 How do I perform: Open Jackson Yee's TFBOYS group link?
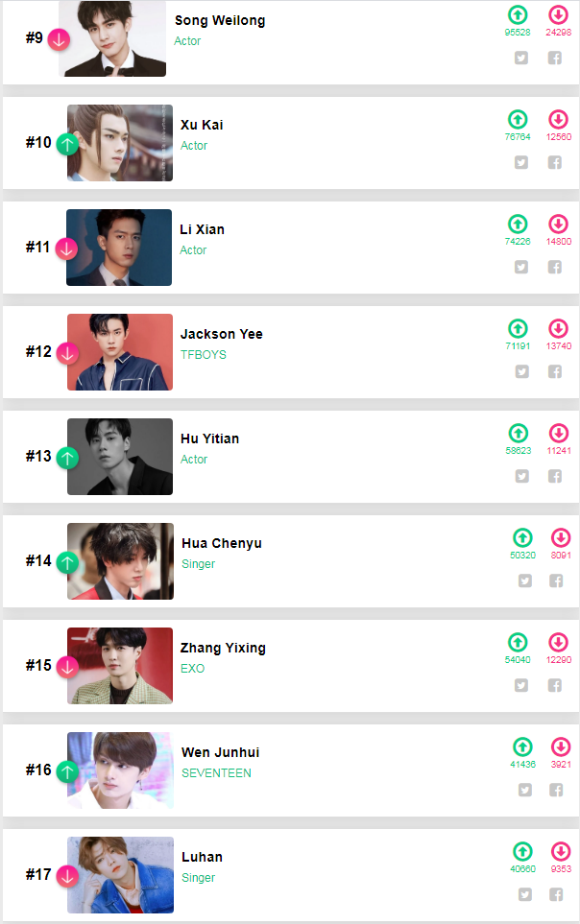(x=204, y=355)
